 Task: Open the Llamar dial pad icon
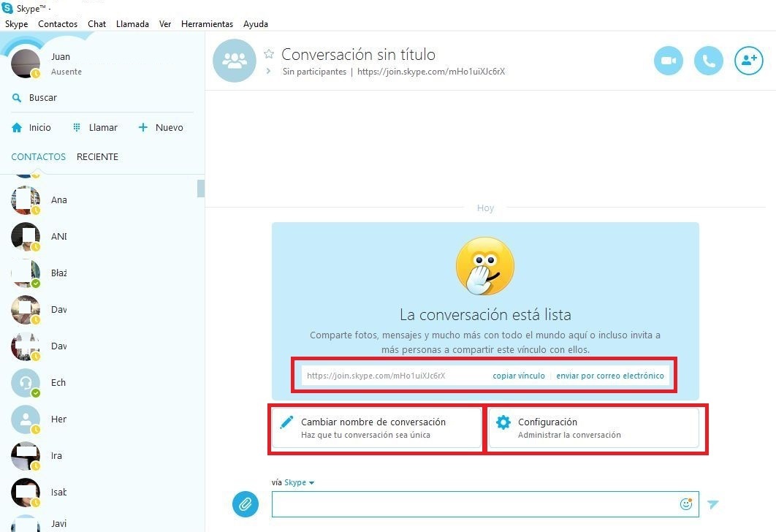pos(77,128)
